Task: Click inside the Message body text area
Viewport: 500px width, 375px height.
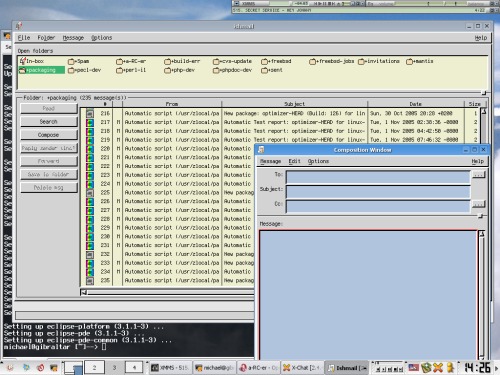Action: point(368,295)
